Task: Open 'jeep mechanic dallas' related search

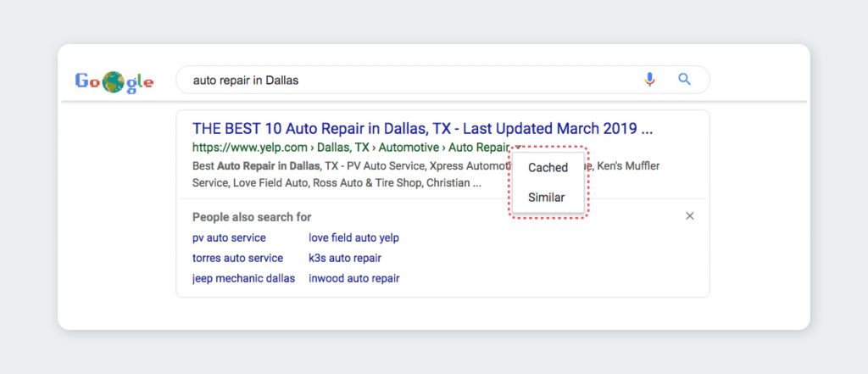Action: pyautogui.click(x=243, y=278)
